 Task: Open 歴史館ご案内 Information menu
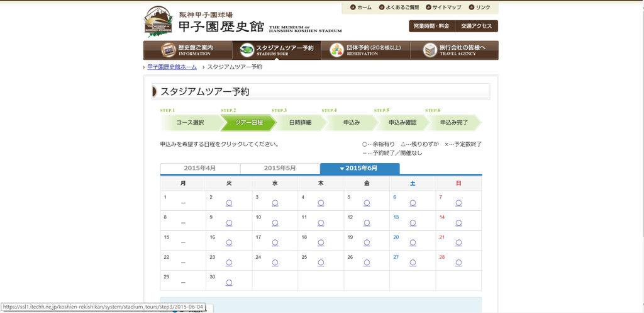click(187, 50)
